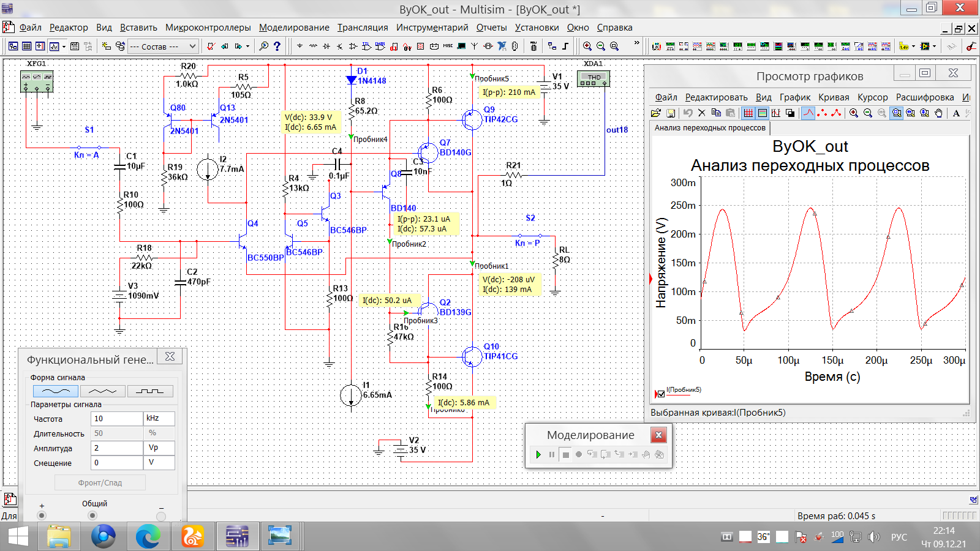980x551 pixels.
Task: Open the offset unit V dropdown
Action: click(159, 462)
